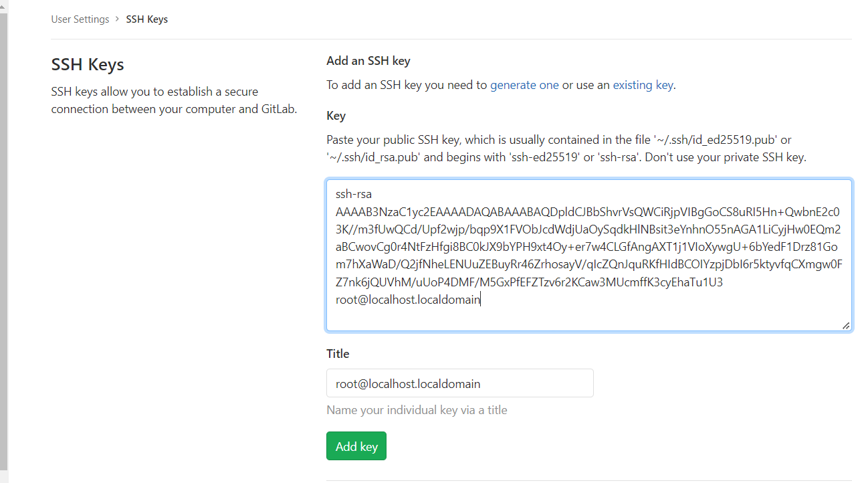This screenshot has width=868, height=483.
Task: Click the "Add an SSH key" heading
Action: point(368,61)
